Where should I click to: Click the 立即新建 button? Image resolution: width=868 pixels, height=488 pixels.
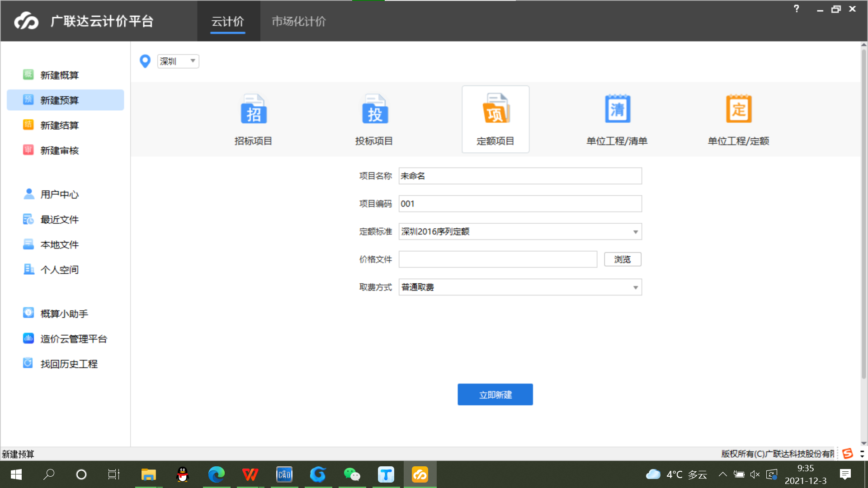495,394
